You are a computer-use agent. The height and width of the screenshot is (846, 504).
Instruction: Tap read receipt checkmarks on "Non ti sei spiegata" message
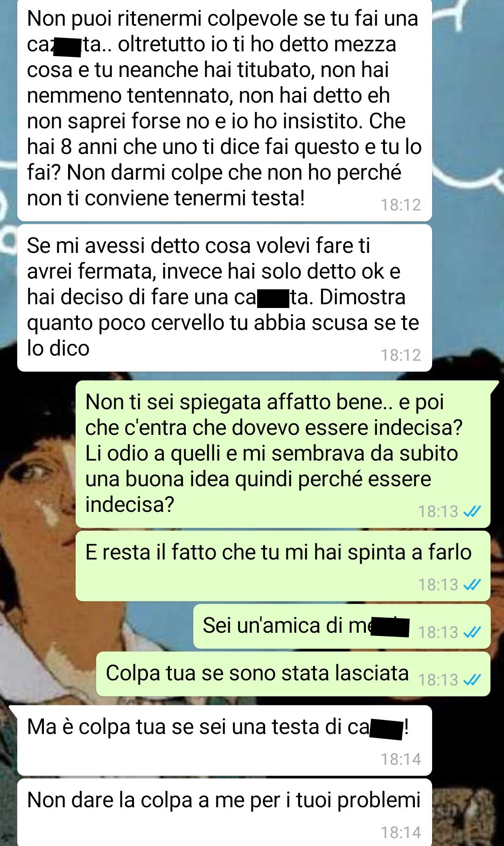coord(472,512)
